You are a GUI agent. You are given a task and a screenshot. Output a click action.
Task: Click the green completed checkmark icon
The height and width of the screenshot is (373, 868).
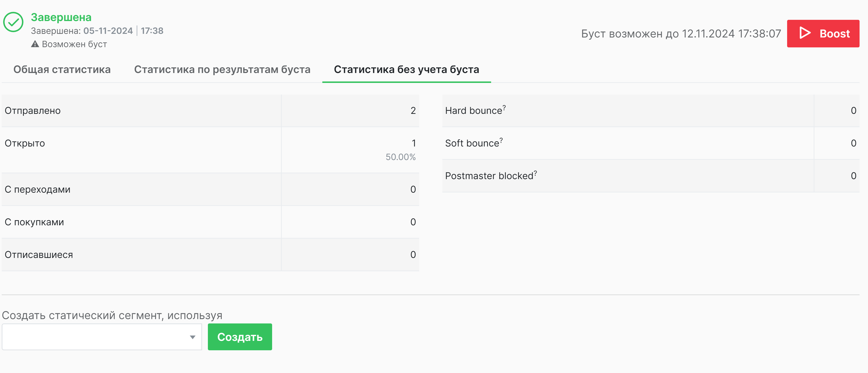(x=13, y=22)
